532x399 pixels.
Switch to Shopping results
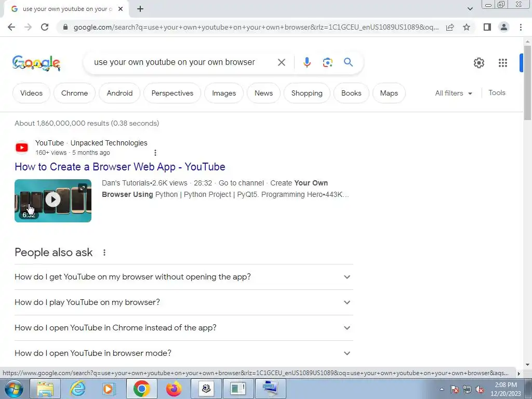(307, 93)
